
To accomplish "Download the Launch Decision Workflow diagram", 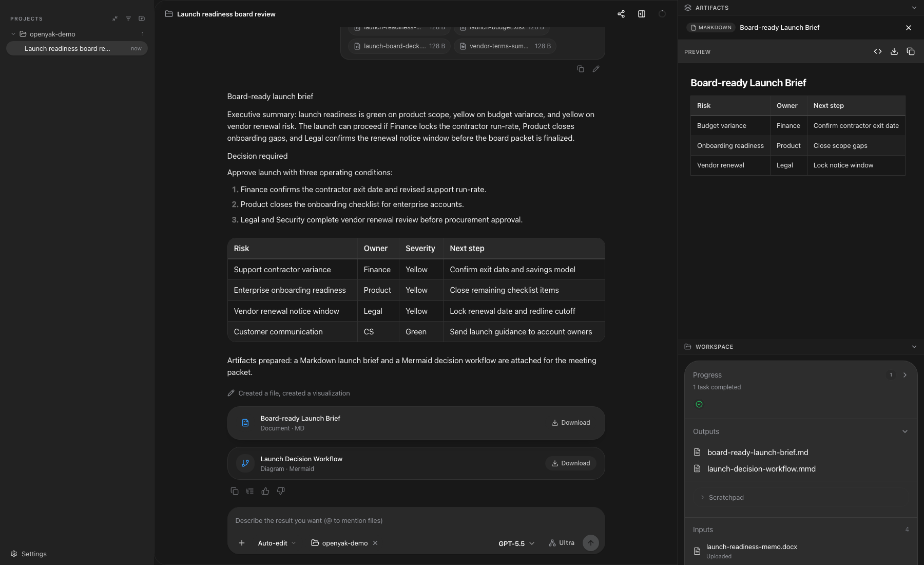I will pos(571,463).
